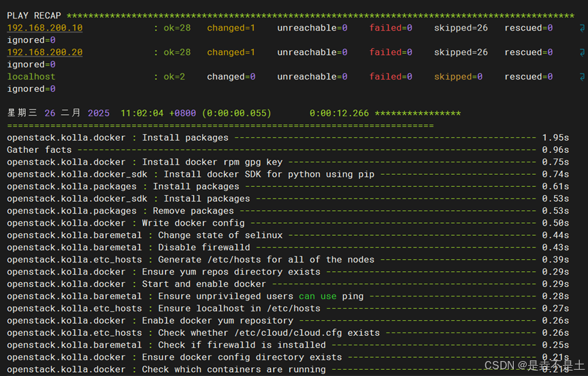
Task: Click failed=0 in the localhost row
Action: click(x=391, y=76)
